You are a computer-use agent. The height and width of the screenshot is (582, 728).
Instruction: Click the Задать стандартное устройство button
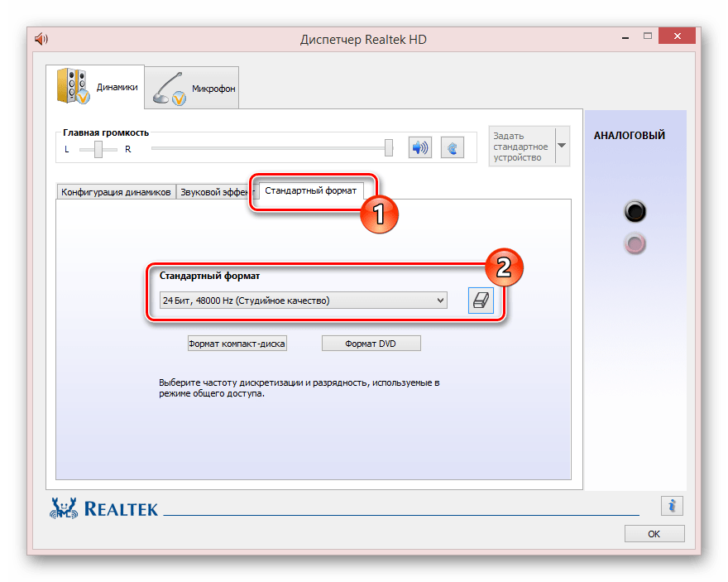(522, 147)
